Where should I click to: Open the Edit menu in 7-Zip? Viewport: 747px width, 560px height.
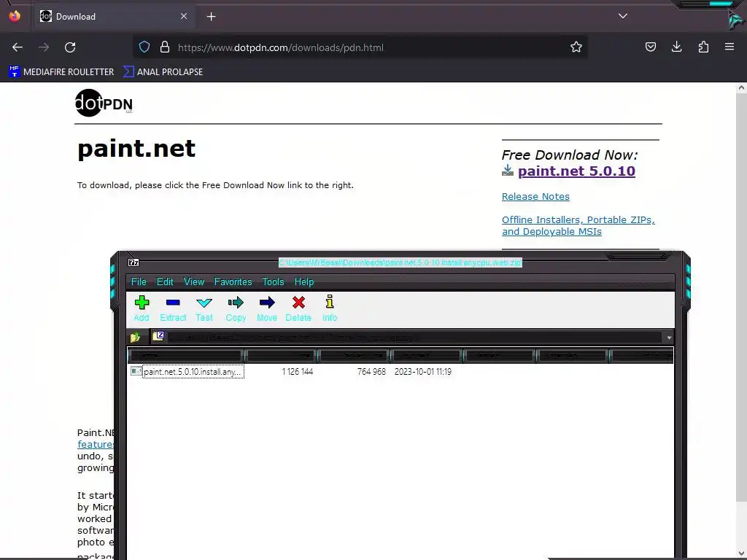165,282
